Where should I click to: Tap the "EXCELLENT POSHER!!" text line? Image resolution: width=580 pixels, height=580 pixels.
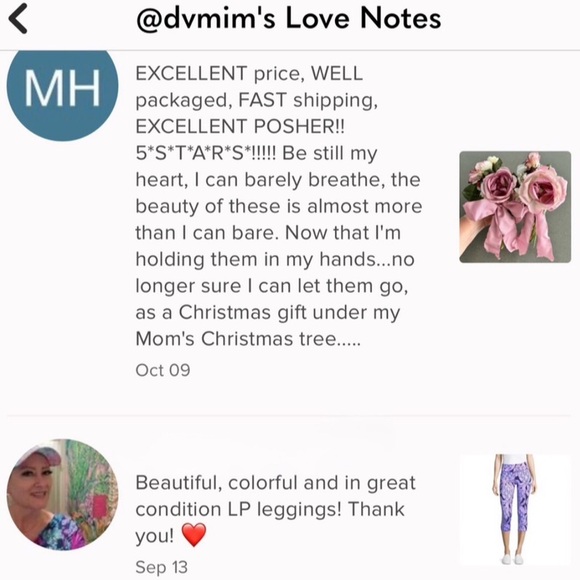pos(240,127)
